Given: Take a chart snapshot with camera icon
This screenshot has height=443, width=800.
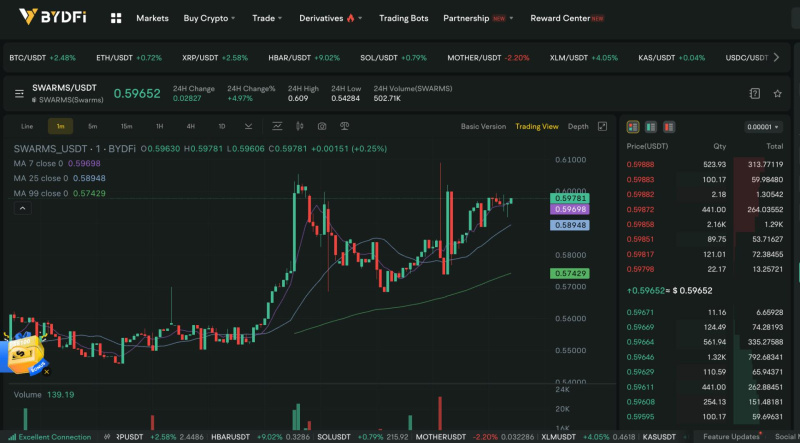Looking at the screenshot, I should [x=321, y=127].
